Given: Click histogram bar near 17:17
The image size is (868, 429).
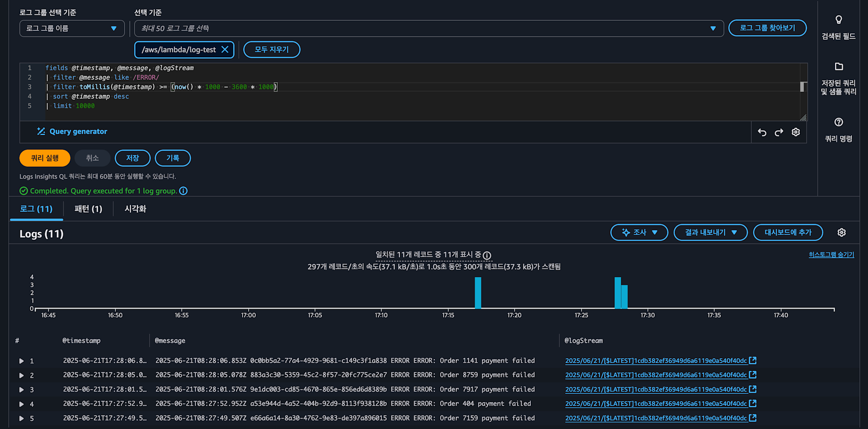Looking at the screenshot, I should click(x=478, y=293).
